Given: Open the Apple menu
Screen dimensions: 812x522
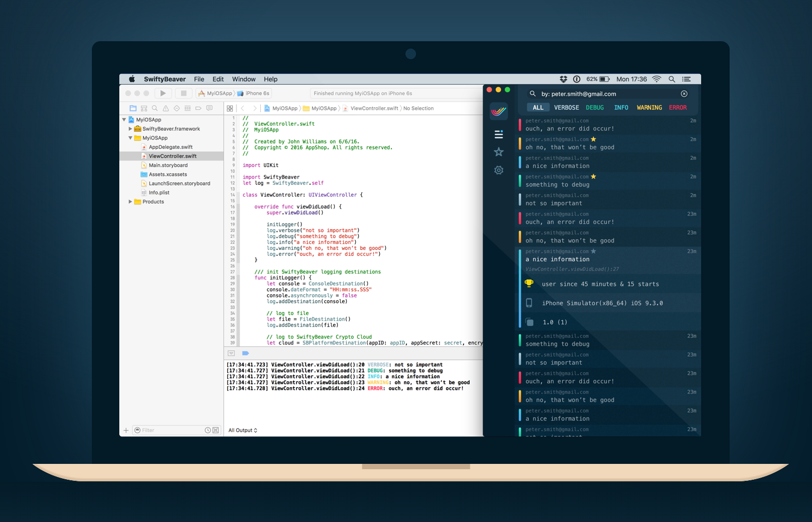Looking at the screenshot, I should point(132,79).
